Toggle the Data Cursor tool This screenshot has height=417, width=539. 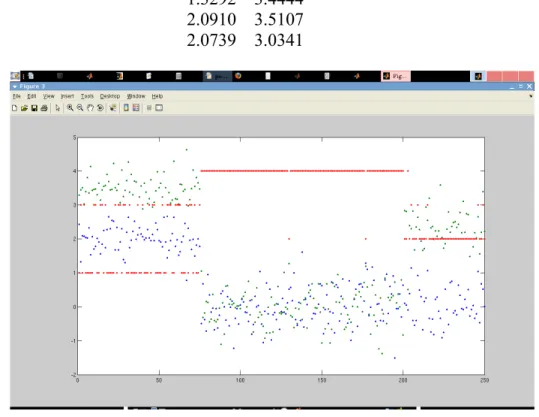point(113,108)
